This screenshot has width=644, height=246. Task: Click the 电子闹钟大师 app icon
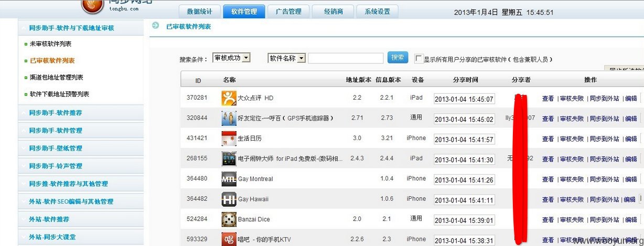pyautogui.click(x=229, y=158)
